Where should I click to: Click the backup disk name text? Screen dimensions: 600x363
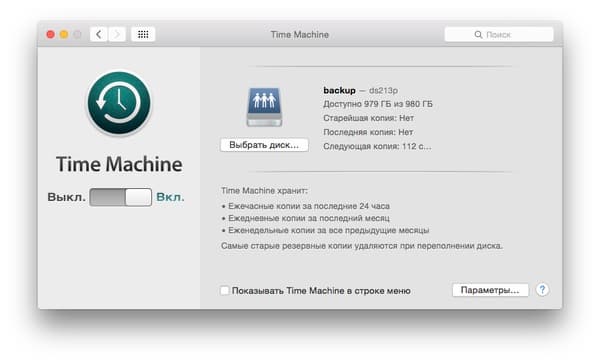click(339, 90)
